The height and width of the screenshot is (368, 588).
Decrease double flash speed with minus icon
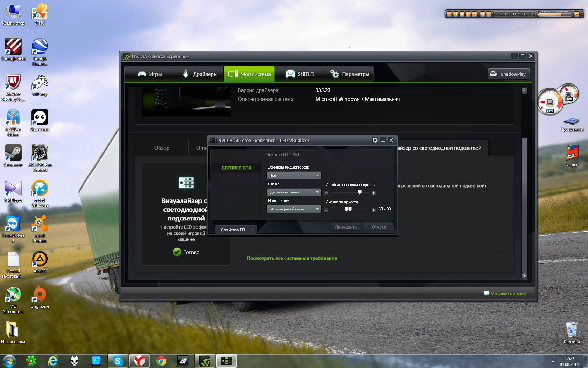coord(326,193)
